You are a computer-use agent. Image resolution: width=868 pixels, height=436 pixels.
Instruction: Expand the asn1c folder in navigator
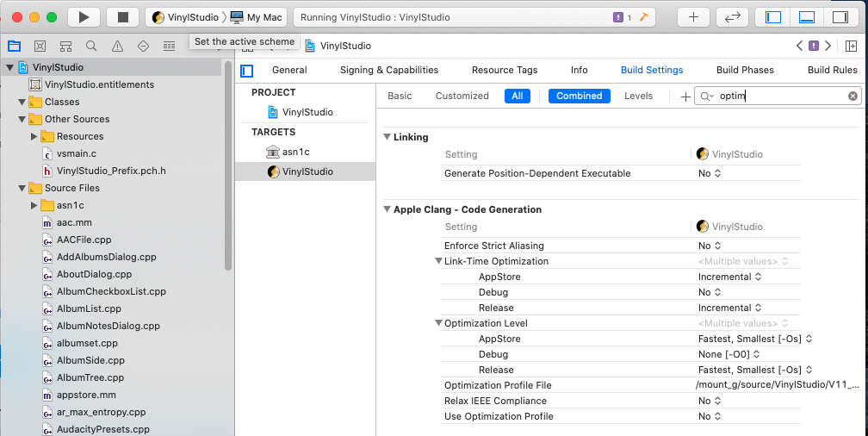point(34,205)
